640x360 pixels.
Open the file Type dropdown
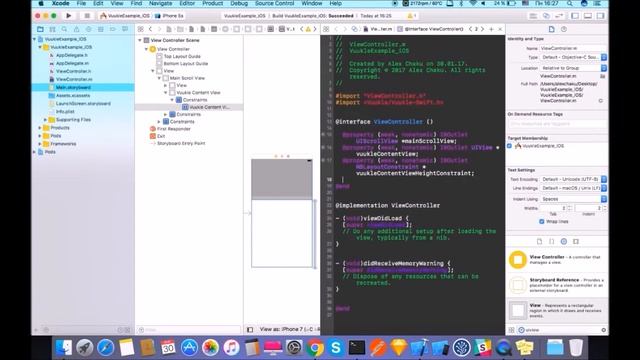click(573, 58)
